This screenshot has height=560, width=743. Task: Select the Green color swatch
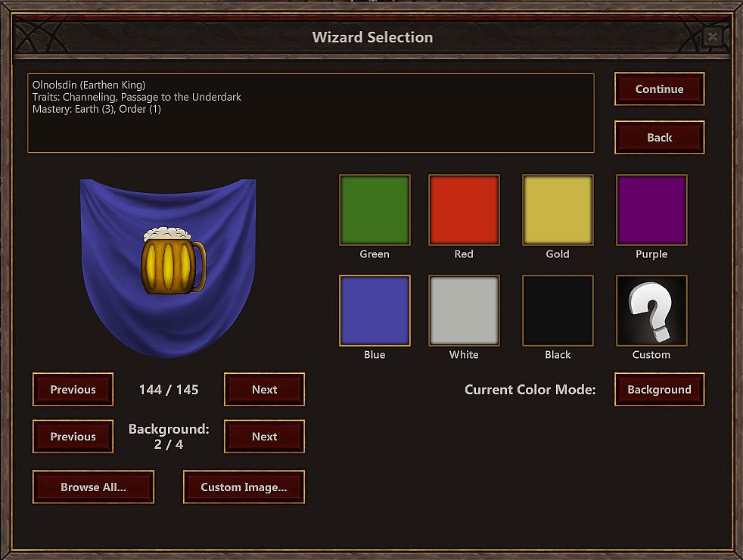[375, 210]
